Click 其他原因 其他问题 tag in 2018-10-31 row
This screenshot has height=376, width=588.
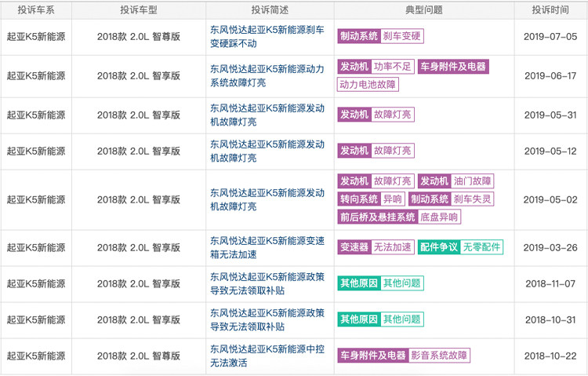click(x=380, y=319)
